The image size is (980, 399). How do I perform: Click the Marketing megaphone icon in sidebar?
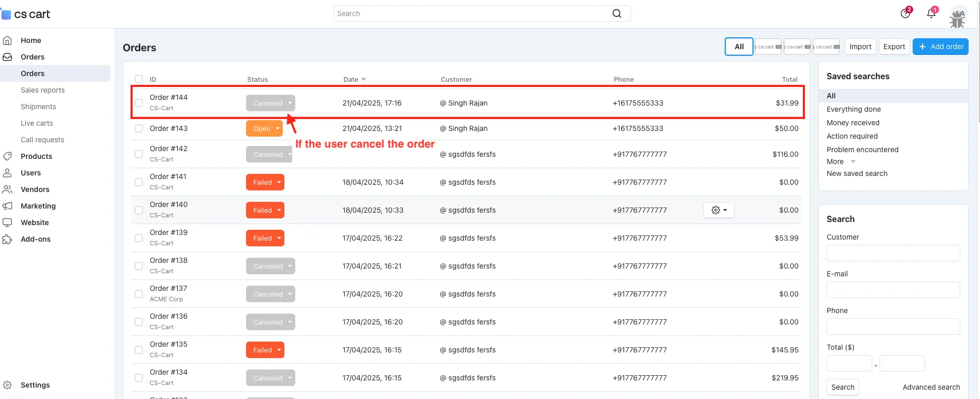8,206
